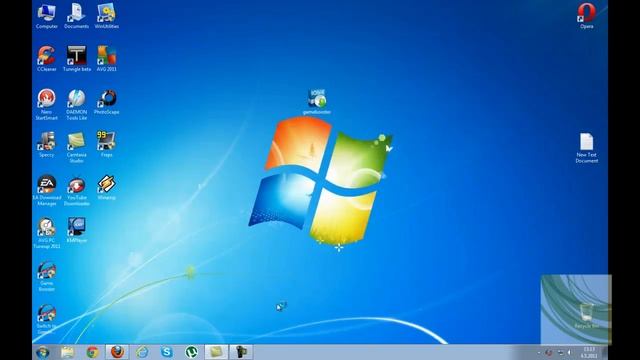Select the Documents shortcut icon
This screenshot has height=360, width=640.
point(76,16)
